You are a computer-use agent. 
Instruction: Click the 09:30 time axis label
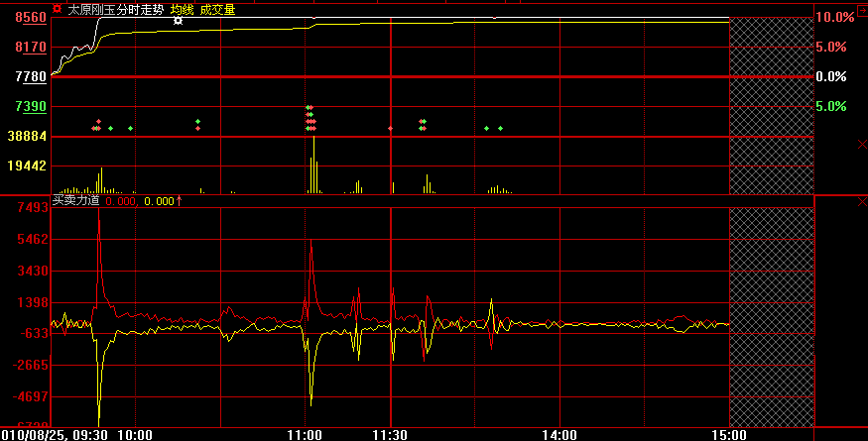click(89, 435)
